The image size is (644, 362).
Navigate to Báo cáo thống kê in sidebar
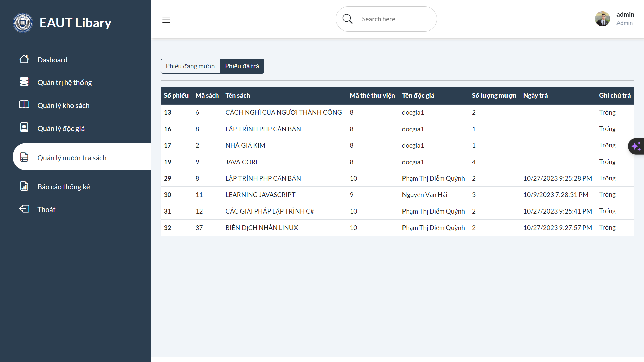tap(63, 186)
